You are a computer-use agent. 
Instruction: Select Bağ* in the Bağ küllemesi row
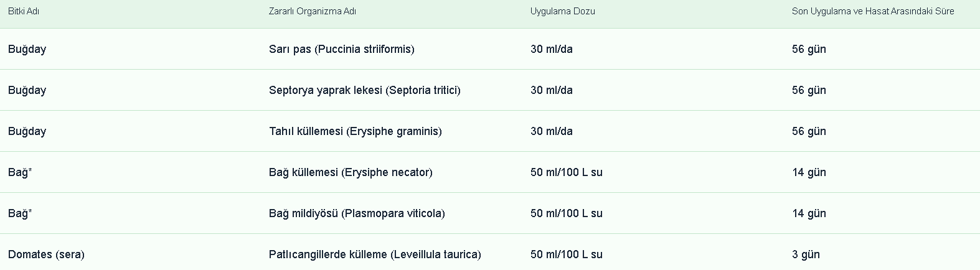pos(20,172)
